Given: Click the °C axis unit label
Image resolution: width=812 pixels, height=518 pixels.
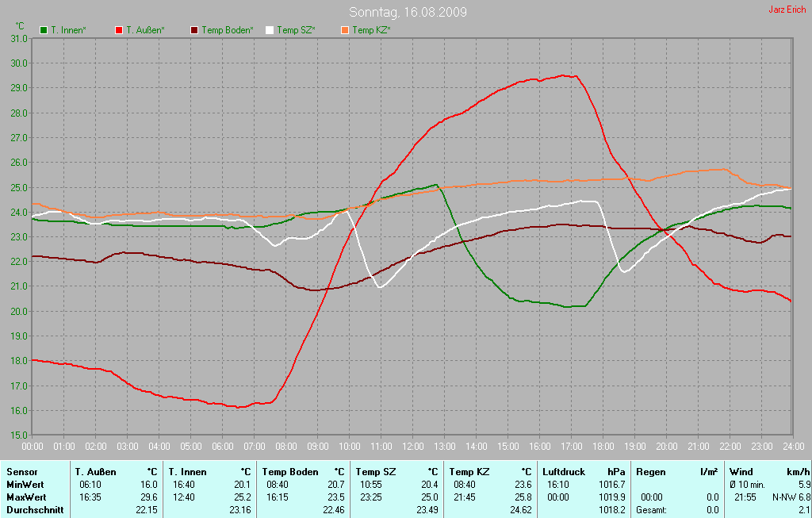Looking at the screenshot, I should (20, 25).
